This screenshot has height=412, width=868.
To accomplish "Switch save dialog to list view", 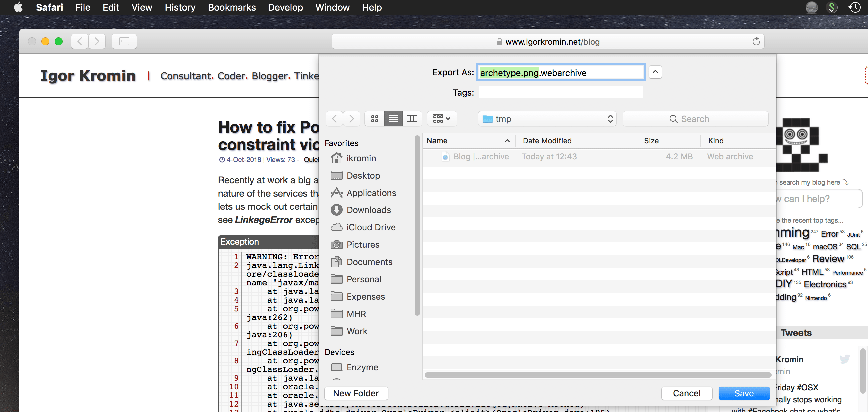I will tap(393, 119).
